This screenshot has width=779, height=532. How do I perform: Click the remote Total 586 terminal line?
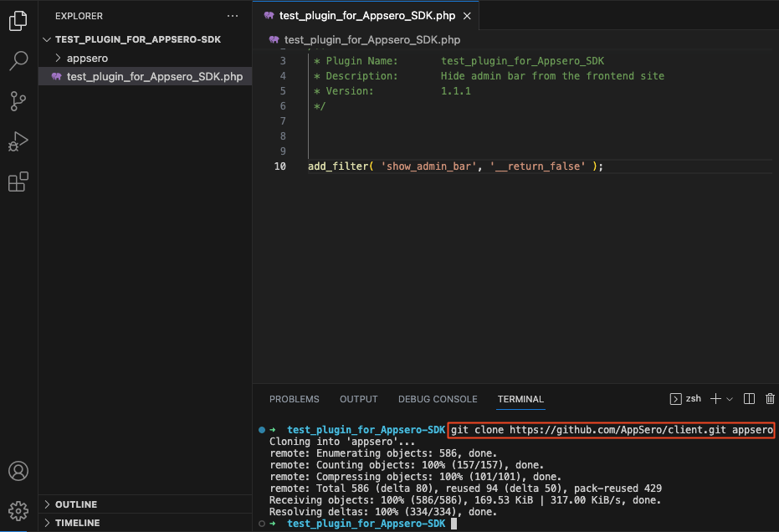tap(465, 489)
